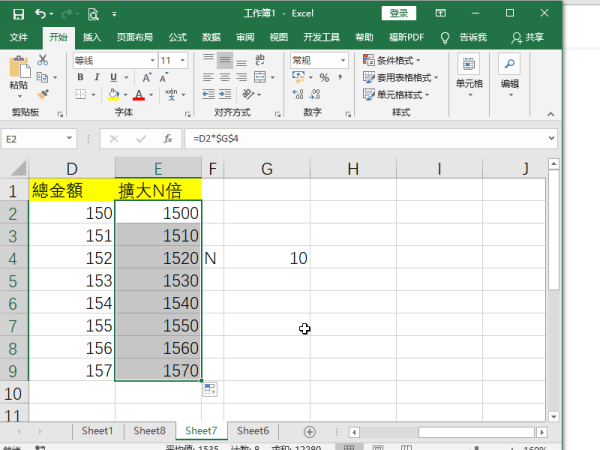Open the font name dropdown

(x=152, y=60)
